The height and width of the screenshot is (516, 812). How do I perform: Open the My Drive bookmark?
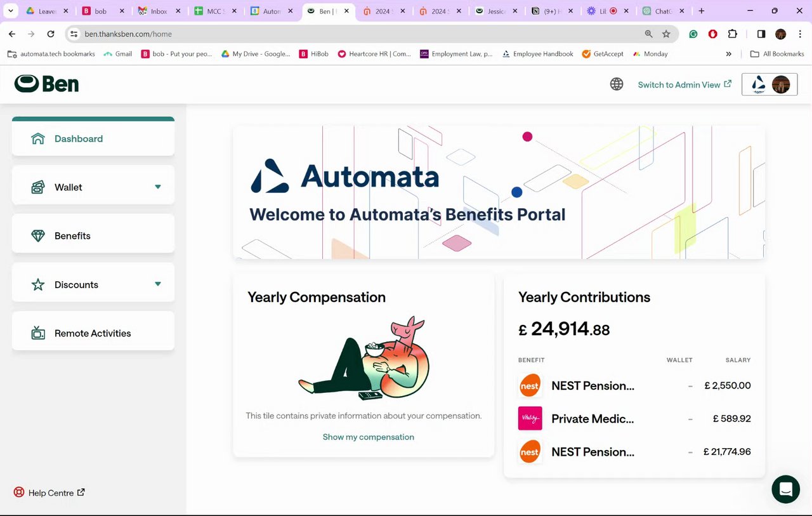(256, 54)
